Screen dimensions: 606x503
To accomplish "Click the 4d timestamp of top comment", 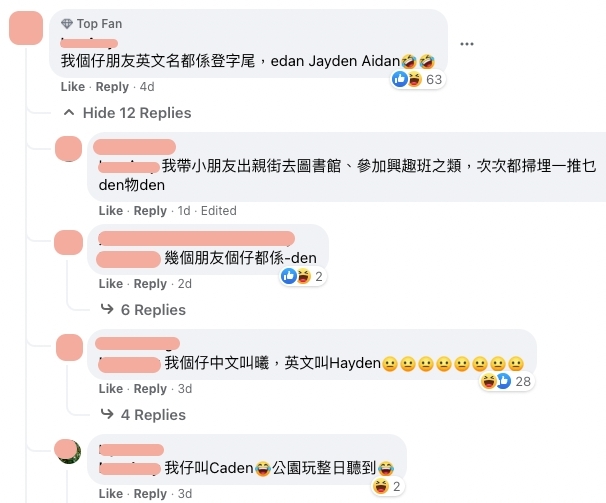I will pos(147,87).
